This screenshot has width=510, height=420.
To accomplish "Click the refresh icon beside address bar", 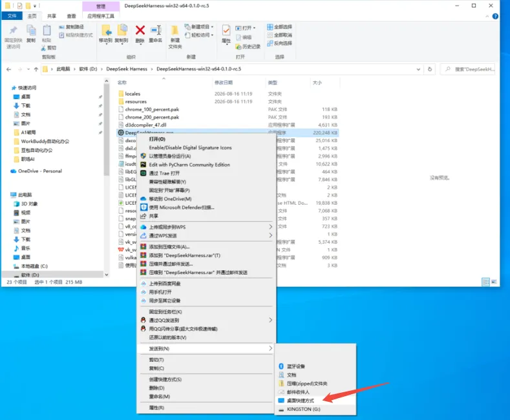I will coord(430,69).
